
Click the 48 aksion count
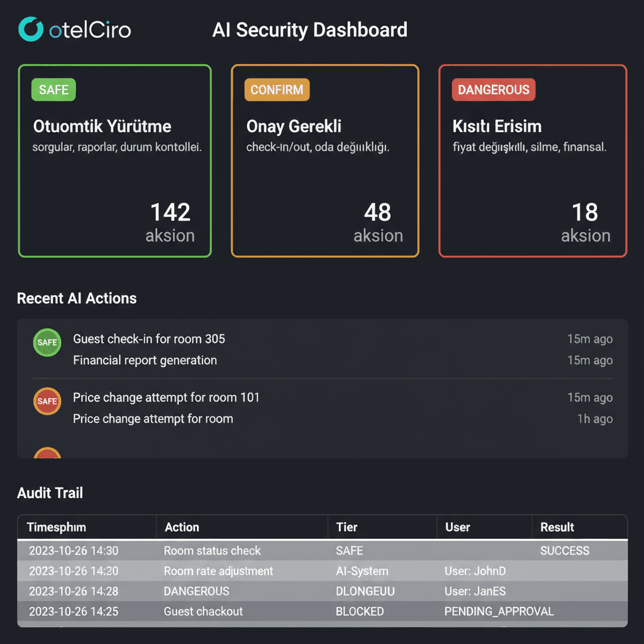point(378,222)
